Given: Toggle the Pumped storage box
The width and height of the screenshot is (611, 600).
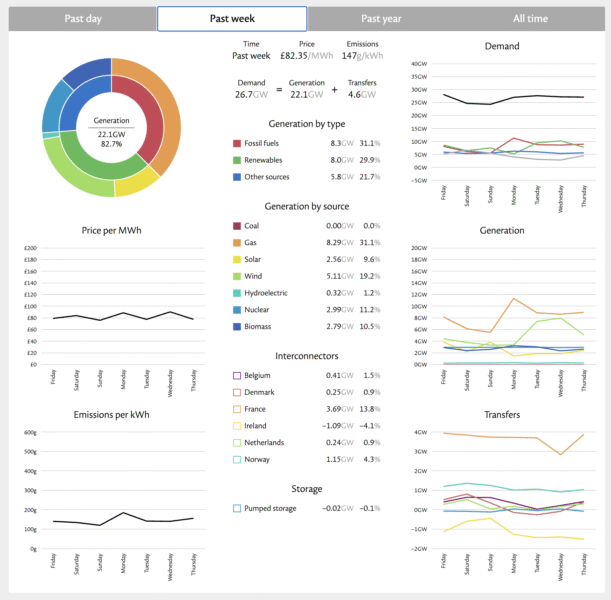Looking at the screenshot, I should point(237,508).
